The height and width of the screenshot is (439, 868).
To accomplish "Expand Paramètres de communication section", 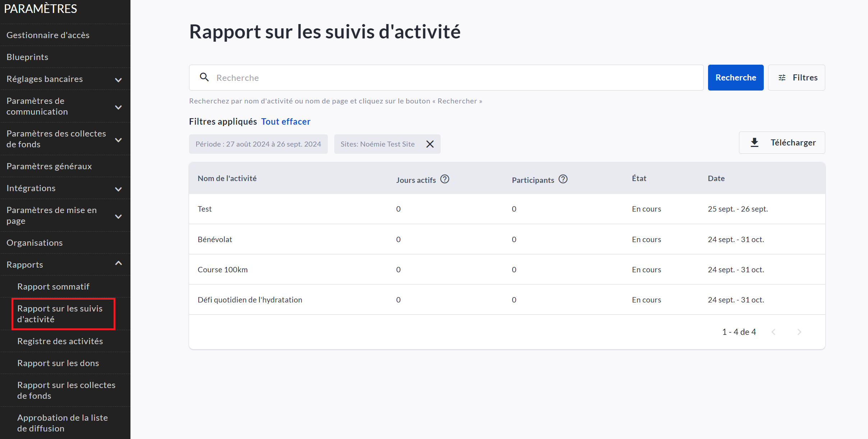I will coord(118,107).
